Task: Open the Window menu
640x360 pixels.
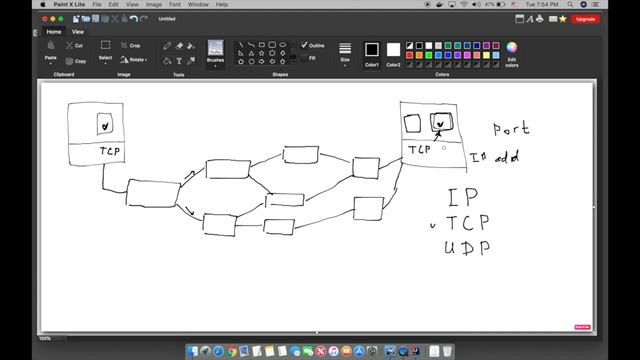Action: click(x=198, y=4)
